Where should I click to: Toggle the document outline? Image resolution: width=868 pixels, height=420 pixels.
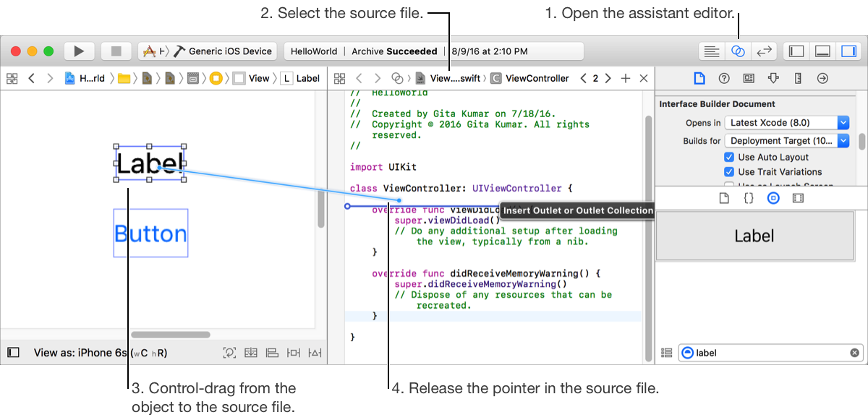pos(13,353)
